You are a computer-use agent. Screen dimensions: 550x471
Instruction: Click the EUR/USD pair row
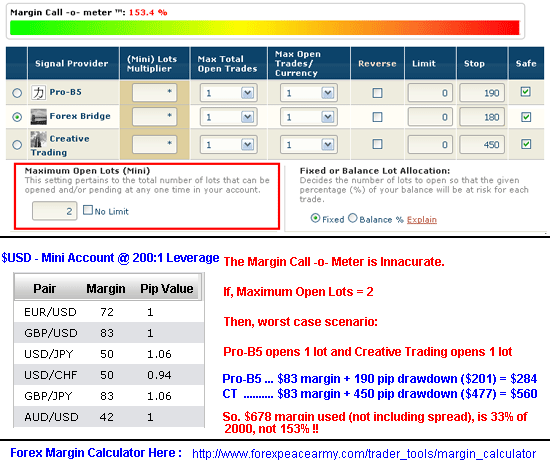tap(109, 312)
